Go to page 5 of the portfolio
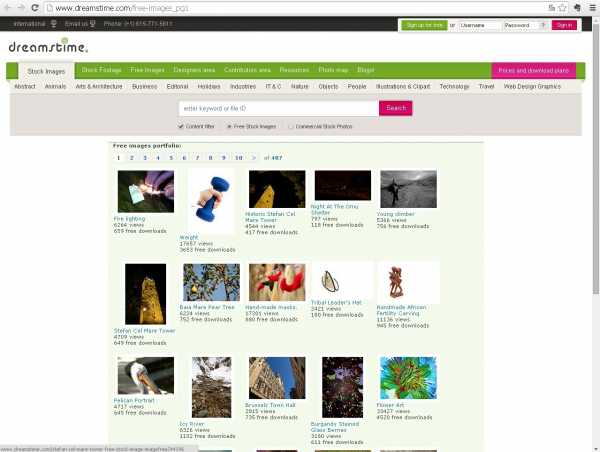 click(x=171, y=158)
